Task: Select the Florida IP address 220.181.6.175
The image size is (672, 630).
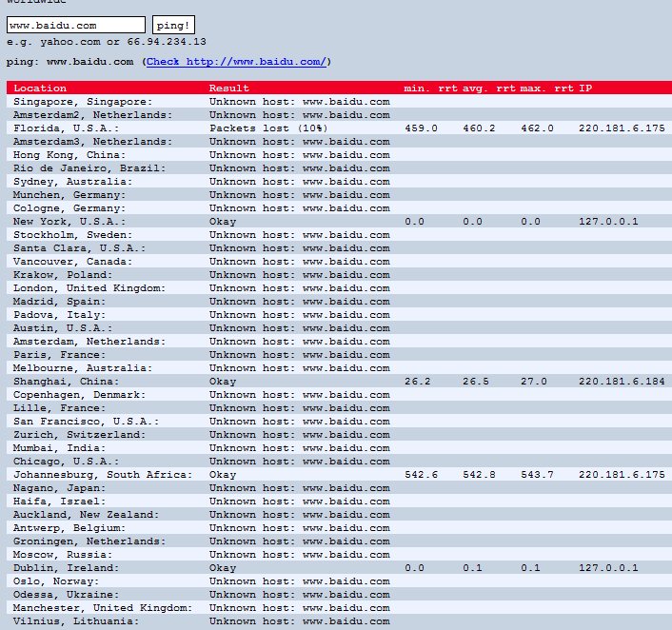Action: coord(622,128)
